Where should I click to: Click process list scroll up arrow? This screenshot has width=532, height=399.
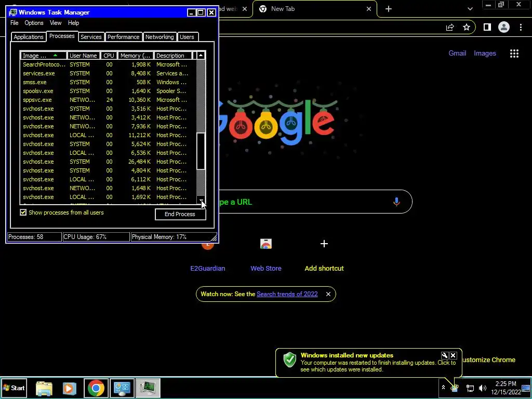(201, 56)
